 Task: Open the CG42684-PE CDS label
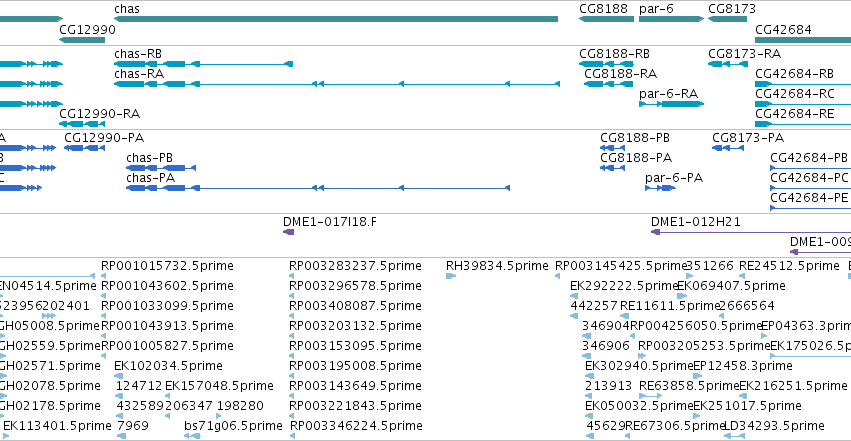click(809, 198)
